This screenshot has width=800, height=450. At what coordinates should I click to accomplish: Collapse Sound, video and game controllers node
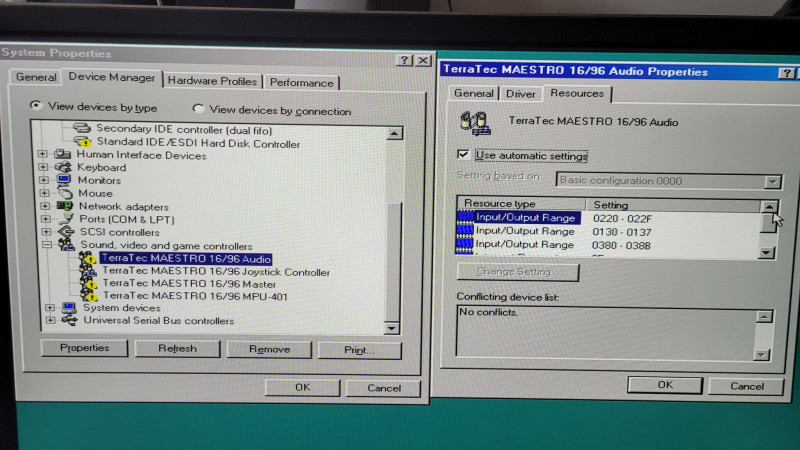(47, 244)
